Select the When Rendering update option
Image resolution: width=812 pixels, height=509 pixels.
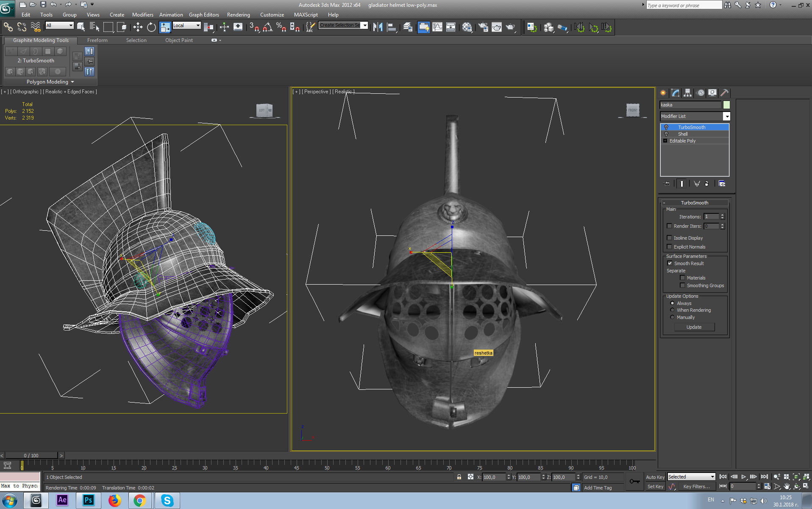click(x=672, y=310)
